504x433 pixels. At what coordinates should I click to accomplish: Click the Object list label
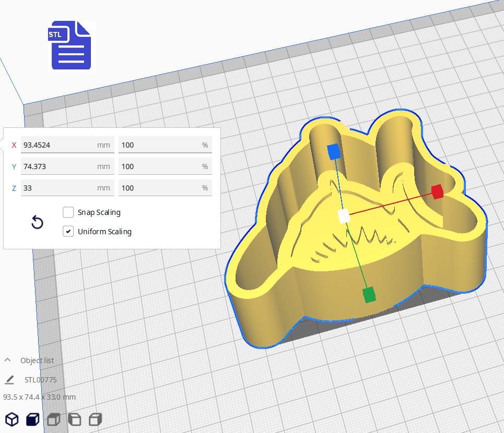coord(37,360)
